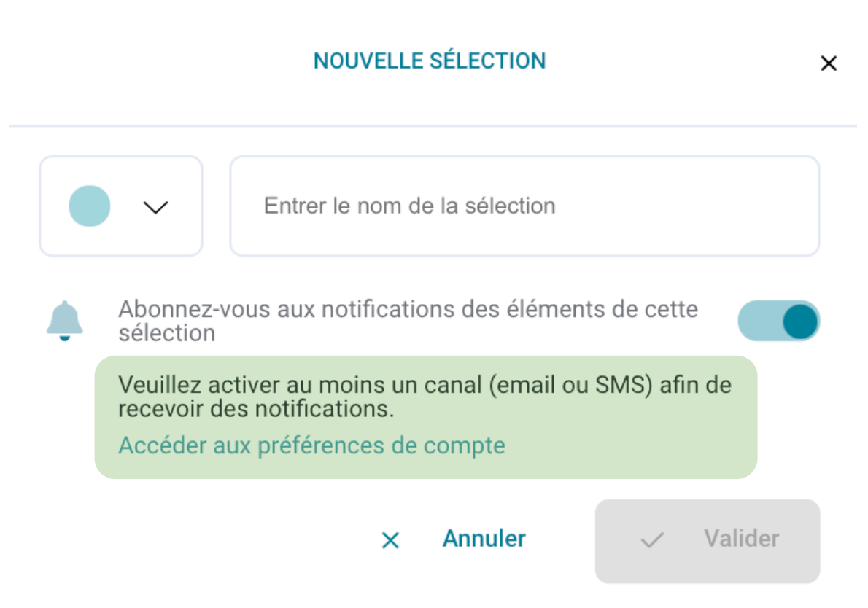Image resolution: width=868 pixels, height=608 pixels.
Task: Click the "Entrer le nom de la sélection" placeholder
Action: point(409,206)
